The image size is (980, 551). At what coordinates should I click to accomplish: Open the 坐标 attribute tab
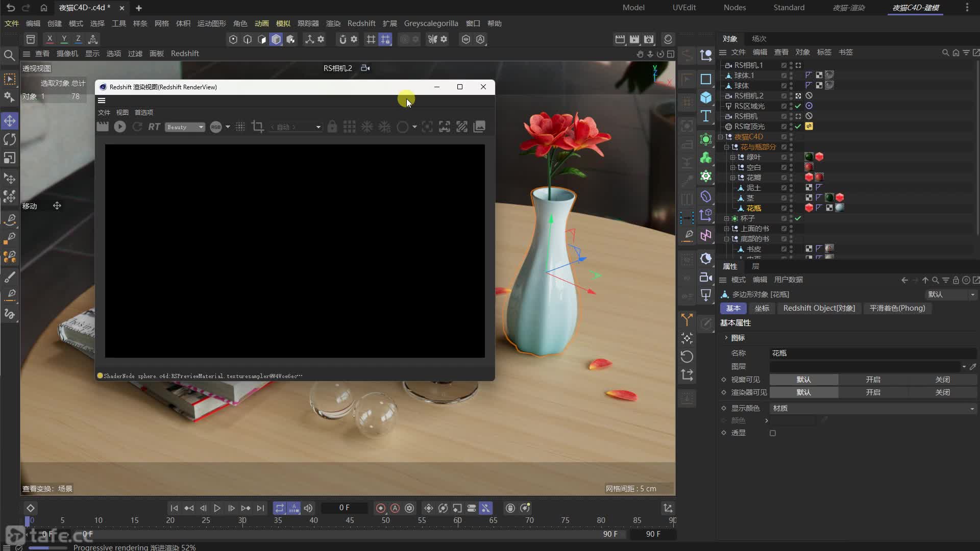762,308
